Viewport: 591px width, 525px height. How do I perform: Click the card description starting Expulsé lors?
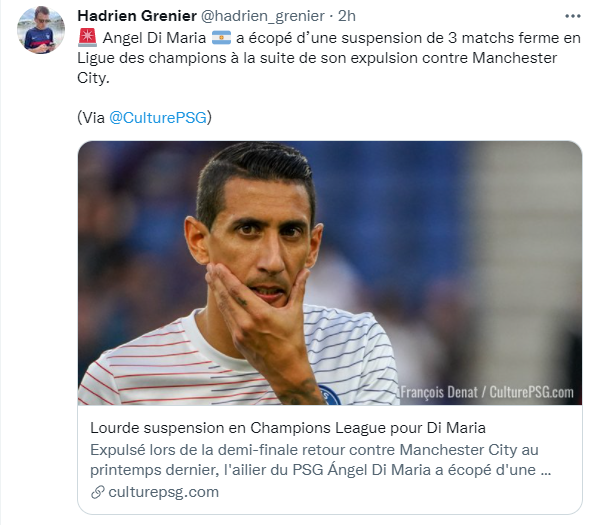tap(320, 460)
